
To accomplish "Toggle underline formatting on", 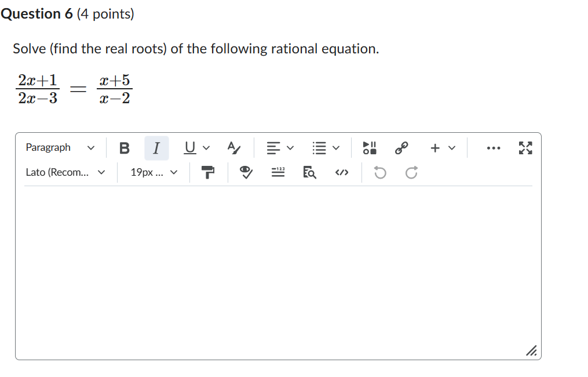I will (189, 148).
